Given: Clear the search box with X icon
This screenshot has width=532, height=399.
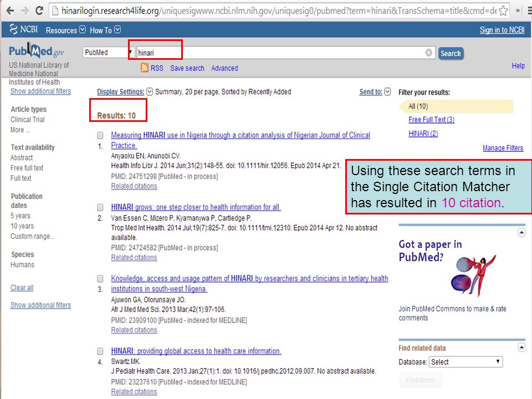Looking at the screenshot, I should tap(429, 53).
